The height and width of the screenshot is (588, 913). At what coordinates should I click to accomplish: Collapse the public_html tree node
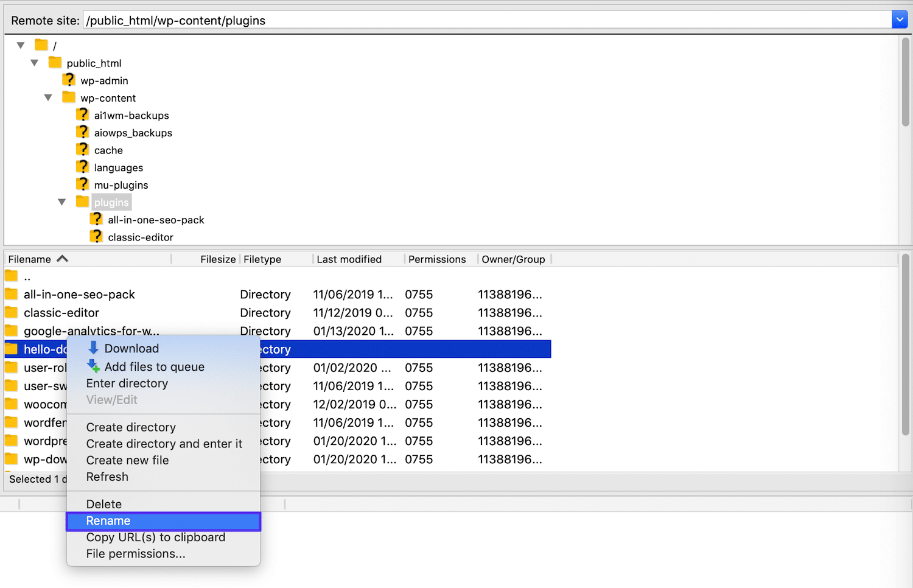(x=34, y=62)
